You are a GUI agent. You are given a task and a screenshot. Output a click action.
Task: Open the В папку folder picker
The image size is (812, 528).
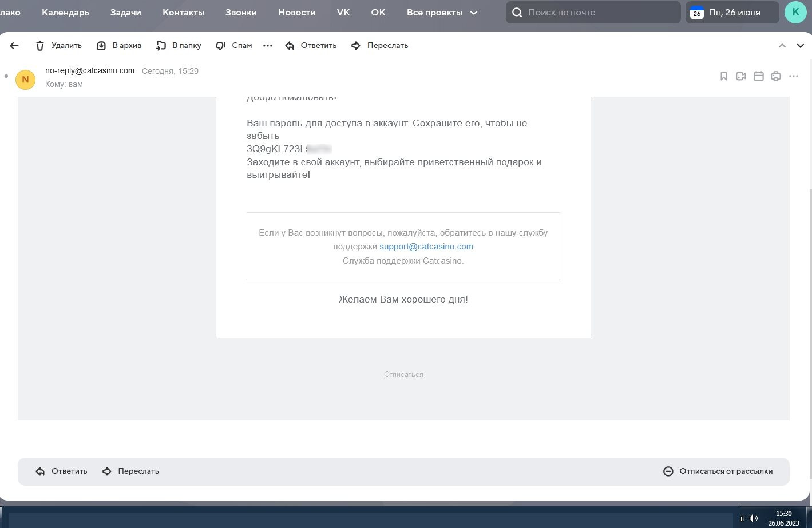click(179, 46)
